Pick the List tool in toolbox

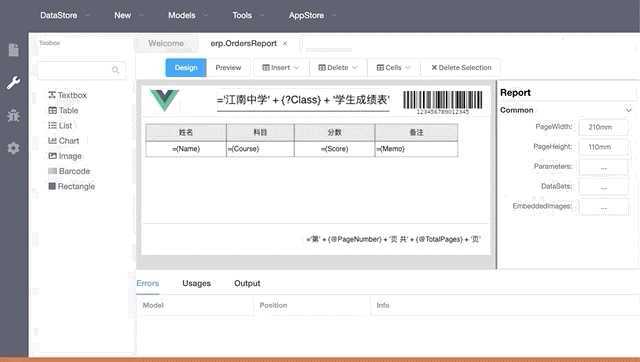click(60, 125)
